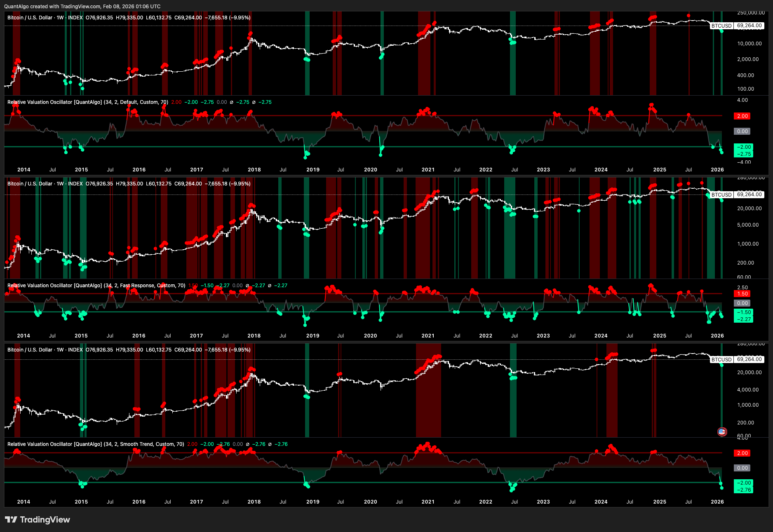The height and width of the screenshot is (532, 773).
Task: Click the red 2.00 level label in the Default oscillator
Action: [x=742, y=116]
